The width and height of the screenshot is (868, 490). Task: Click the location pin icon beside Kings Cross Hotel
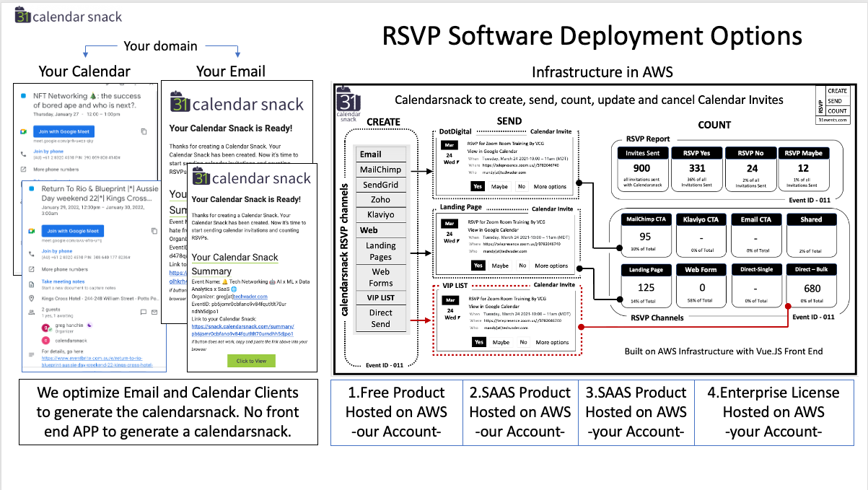coord(31,299)
